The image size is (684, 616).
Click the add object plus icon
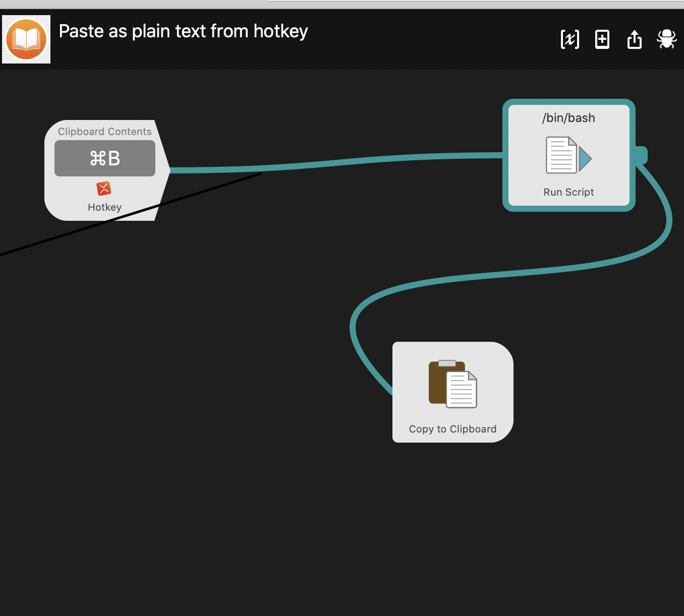click(x=602, y=39)
